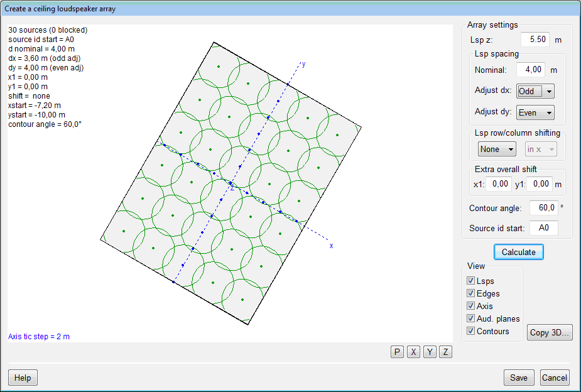The width and height of the screenshot is (581, 392).
Task: Click the Y view button
Action: coord(430,352)
